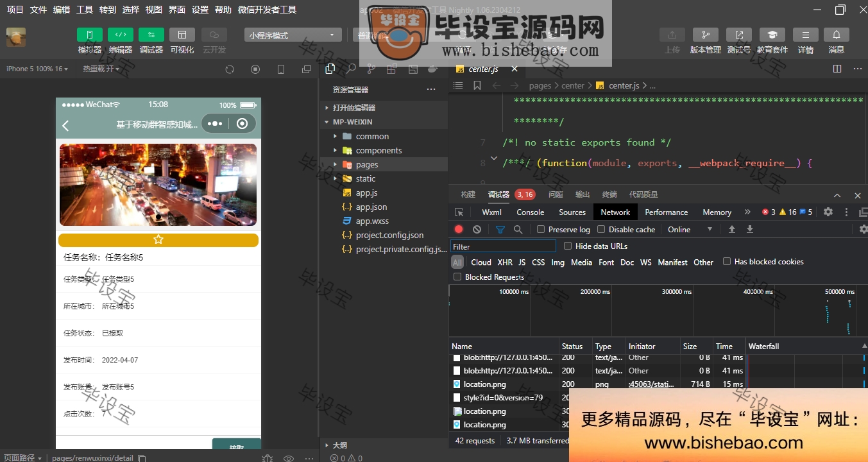This screenshot has height=462, width=868.
Task: Expand the 打开的编辑器 section
Action: (x=384, y=108)
